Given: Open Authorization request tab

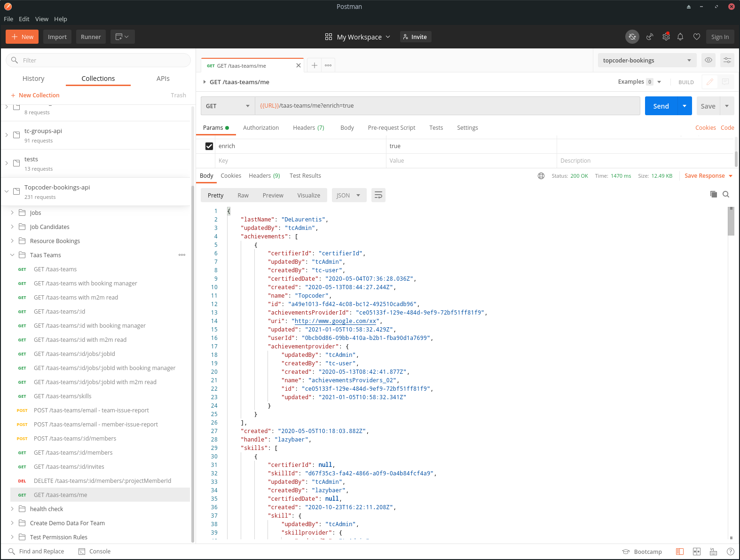Looking at the screenshot, I should 261,128.
